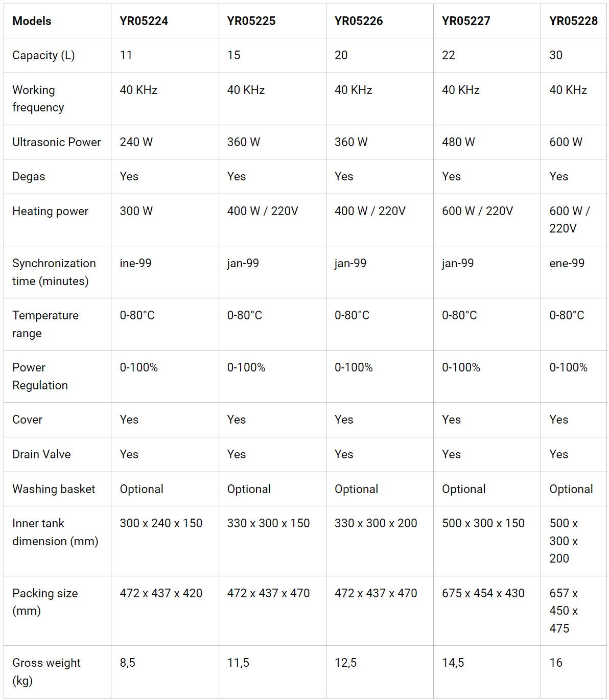The image size is (609, 700).
Task: Click the Drain Valve row label
Action: tap(41, 454)
